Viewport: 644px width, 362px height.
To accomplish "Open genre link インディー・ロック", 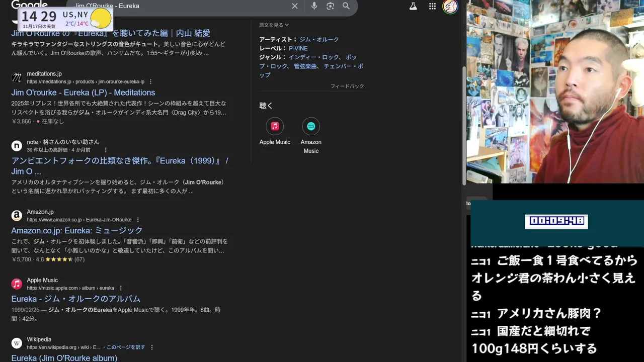I will click(314, 57).
